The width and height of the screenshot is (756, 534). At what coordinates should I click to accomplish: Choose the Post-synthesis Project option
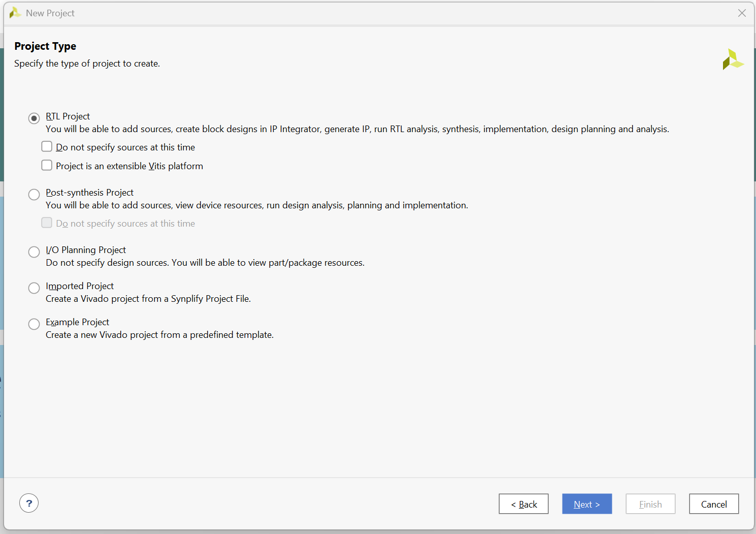point(34,195)
